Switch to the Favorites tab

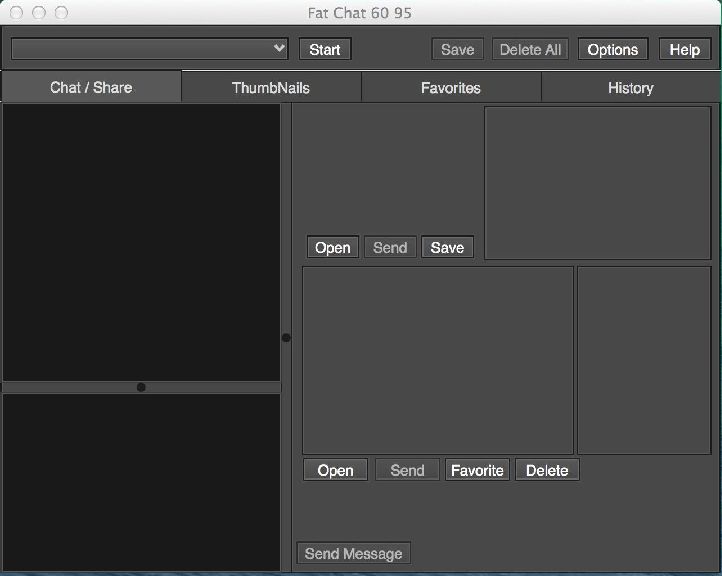point(451,87)
